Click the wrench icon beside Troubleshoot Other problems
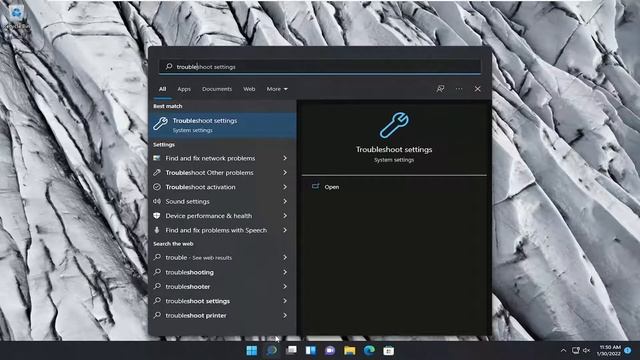 pos(157,173)
